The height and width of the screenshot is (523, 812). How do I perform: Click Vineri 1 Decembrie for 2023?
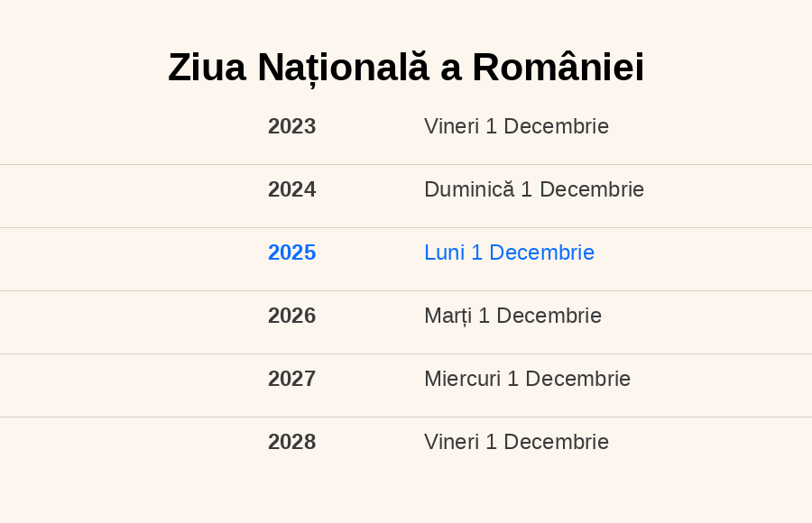(516, 126)
